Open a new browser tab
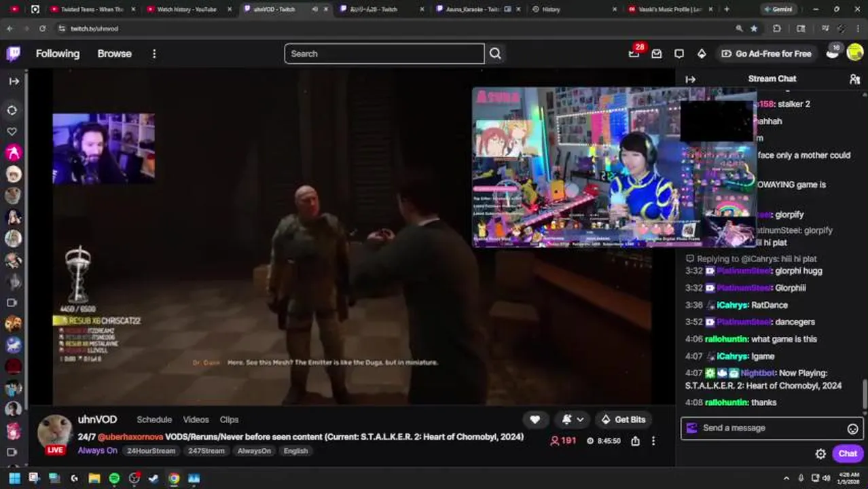The width and height of the screenshot is (868, 489). [x=727, y=10]
